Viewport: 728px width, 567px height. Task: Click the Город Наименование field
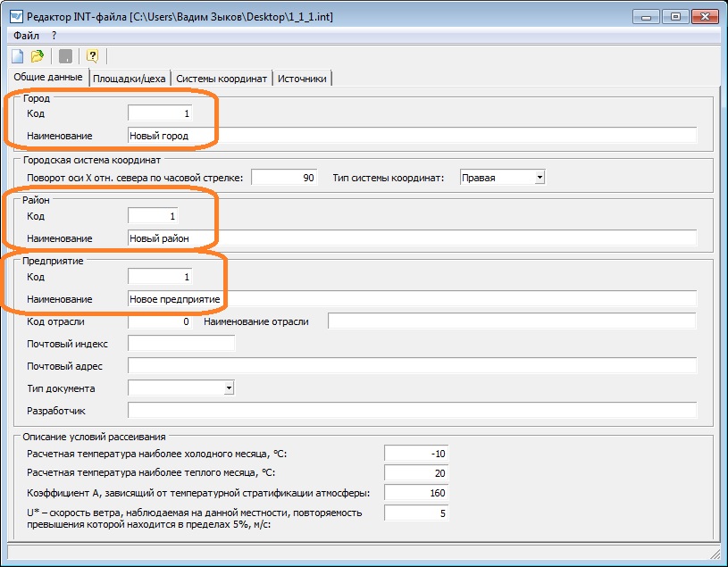tap(411, 136)
